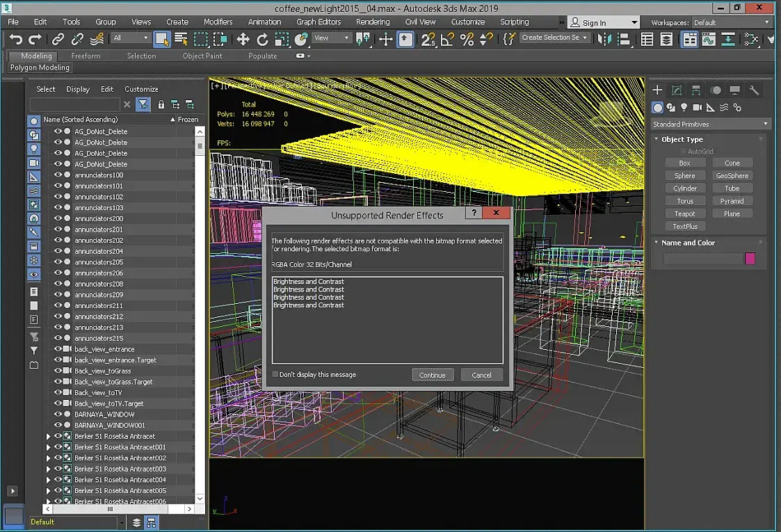Select the Select and Move tool

click(243, 39)
